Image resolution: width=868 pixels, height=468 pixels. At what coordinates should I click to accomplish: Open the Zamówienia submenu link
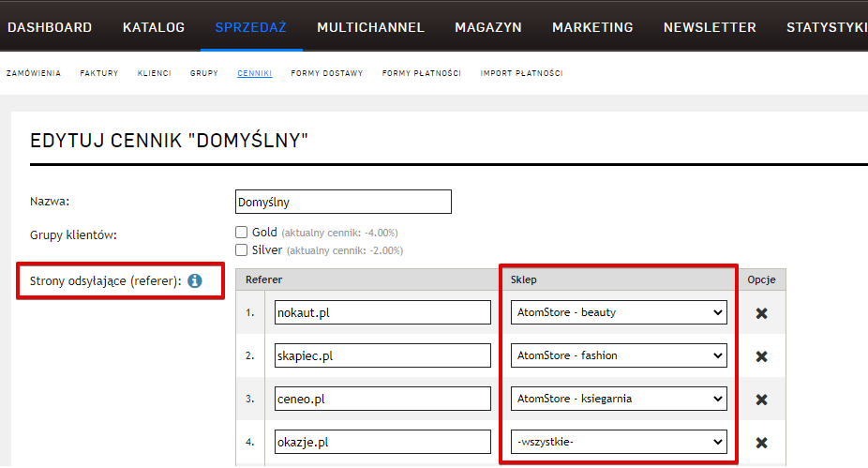click(34, 73)
